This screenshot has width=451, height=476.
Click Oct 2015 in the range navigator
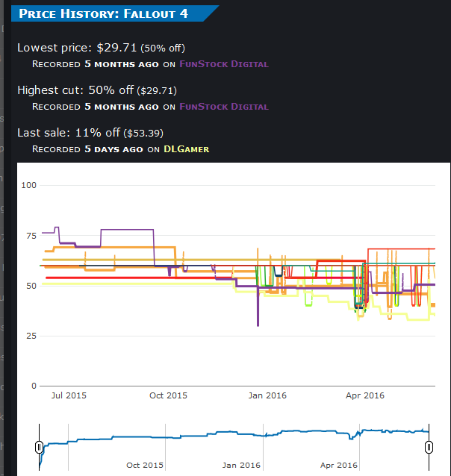[145, 466]
